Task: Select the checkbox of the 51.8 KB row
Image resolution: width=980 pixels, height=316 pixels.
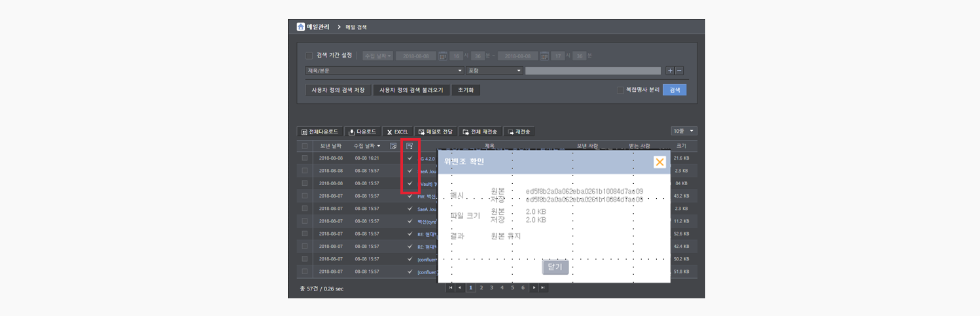Action: tap(305, 272)
